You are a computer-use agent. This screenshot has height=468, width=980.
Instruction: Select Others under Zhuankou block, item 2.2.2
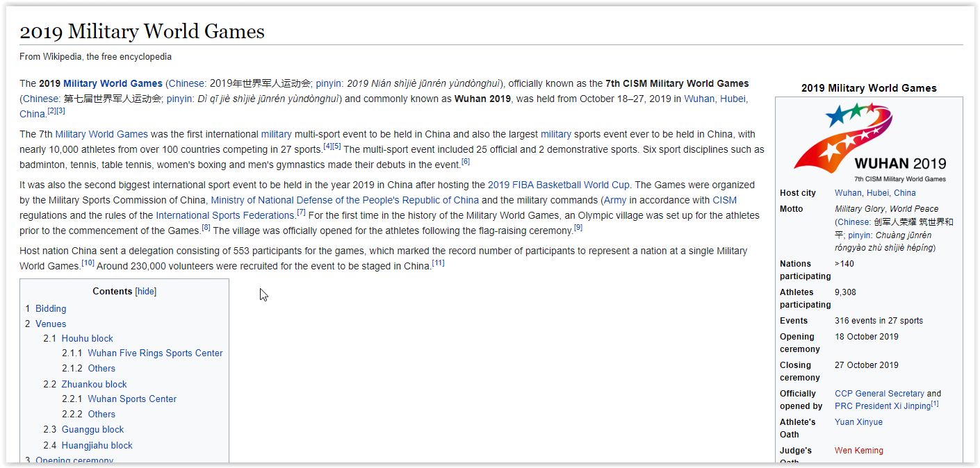pos(101,414)
